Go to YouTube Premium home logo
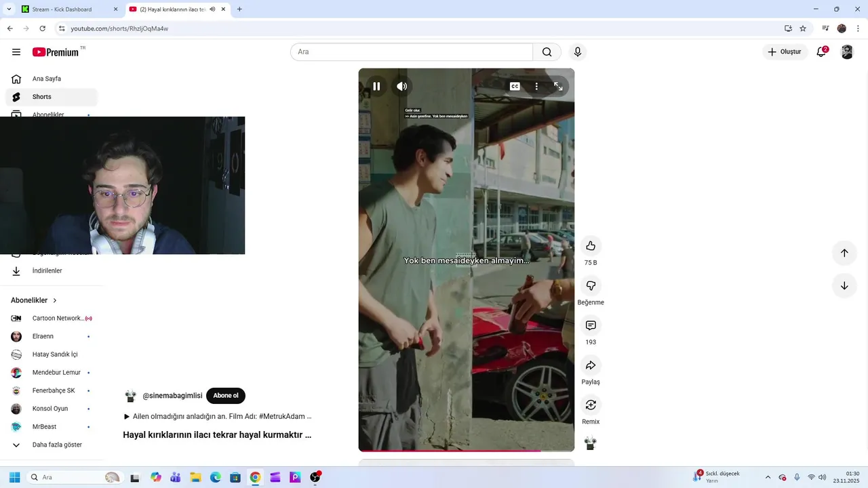The image size is (868, 488). [56, 52]
